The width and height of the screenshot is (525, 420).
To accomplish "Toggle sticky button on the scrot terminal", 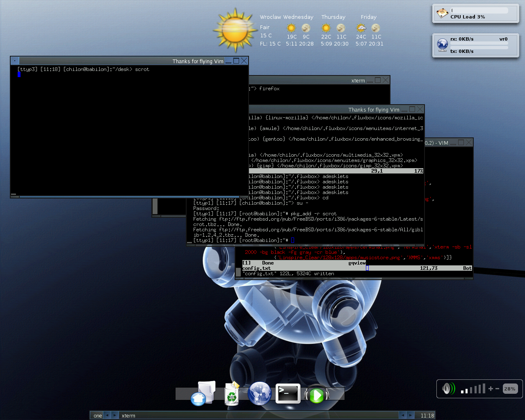I will point(15,61).
